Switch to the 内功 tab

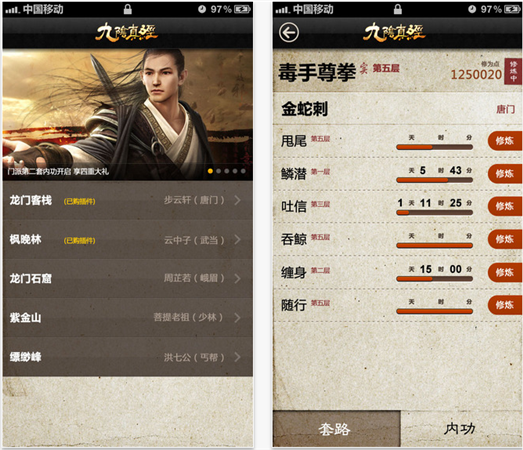(461, 429)
